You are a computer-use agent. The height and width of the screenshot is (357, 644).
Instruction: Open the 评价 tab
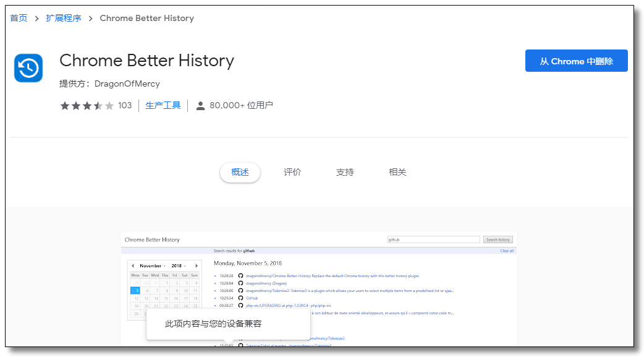[x=292, y=173]
